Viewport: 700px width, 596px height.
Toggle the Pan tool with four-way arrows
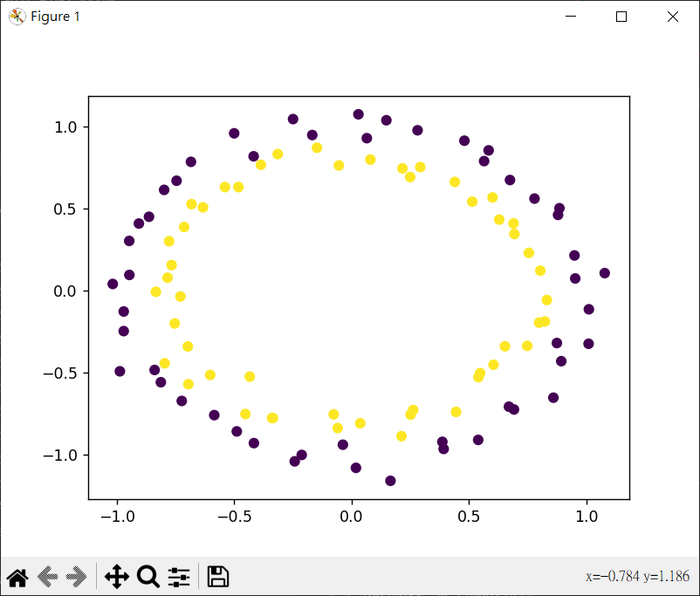116,576
